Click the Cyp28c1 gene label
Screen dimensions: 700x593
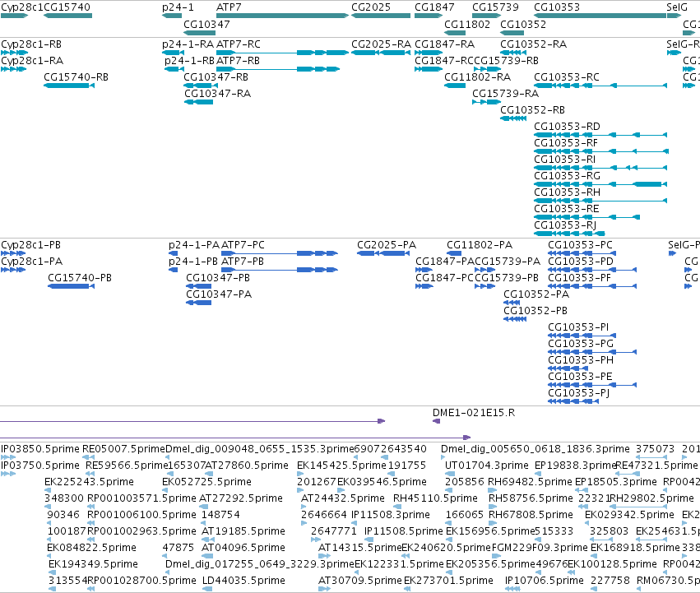point(22,7)
